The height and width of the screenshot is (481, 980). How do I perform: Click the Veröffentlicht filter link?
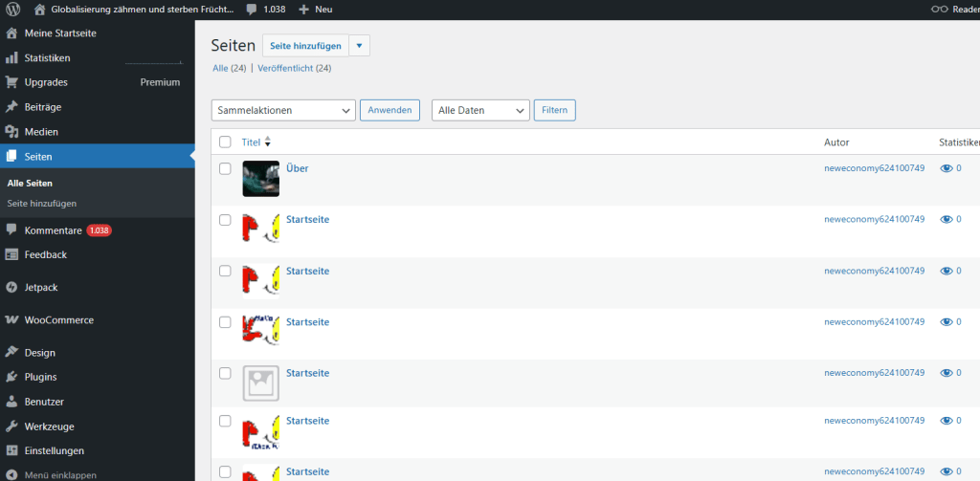[x=294, y=69]
